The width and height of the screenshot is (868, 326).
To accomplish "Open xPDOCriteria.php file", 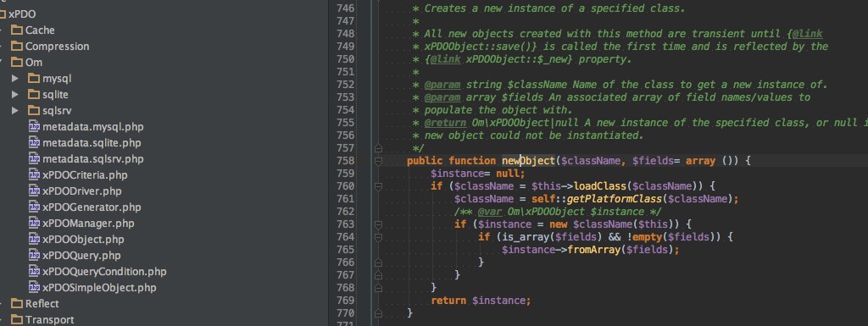I will pos(86,175).
